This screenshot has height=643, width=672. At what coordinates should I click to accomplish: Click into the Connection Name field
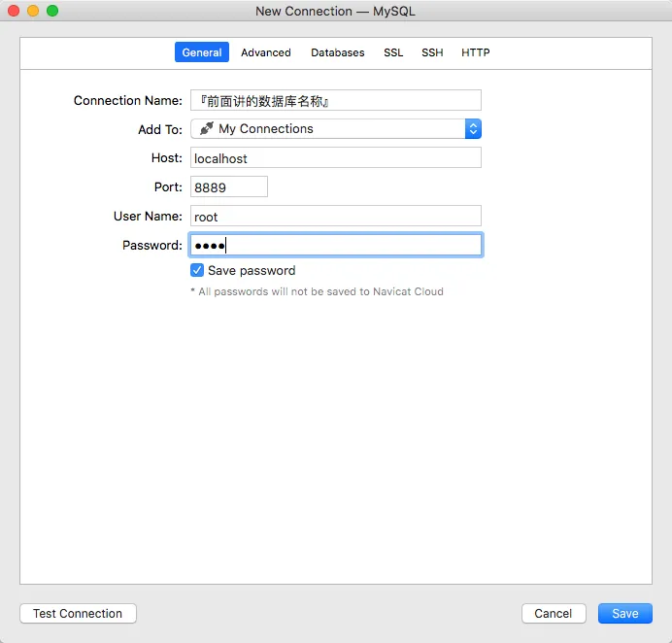pyautogui.click(x=335, y=100)
